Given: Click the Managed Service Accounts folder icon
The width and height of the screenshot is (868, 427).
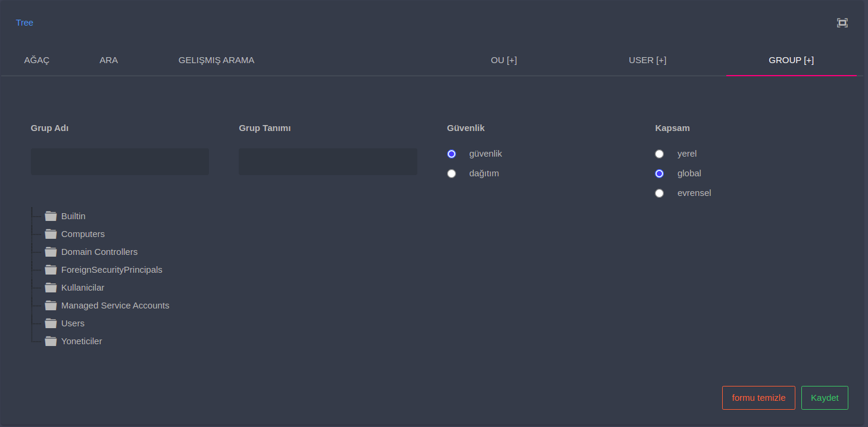Looking at the screenshot, I should pyautogui.click(x=51, y=306).
